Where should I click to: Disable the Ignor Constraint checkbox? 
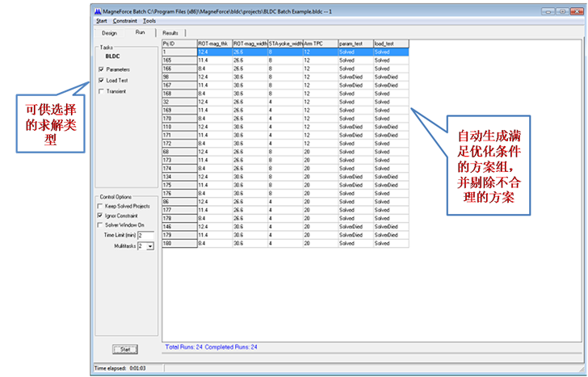point(100,216)
